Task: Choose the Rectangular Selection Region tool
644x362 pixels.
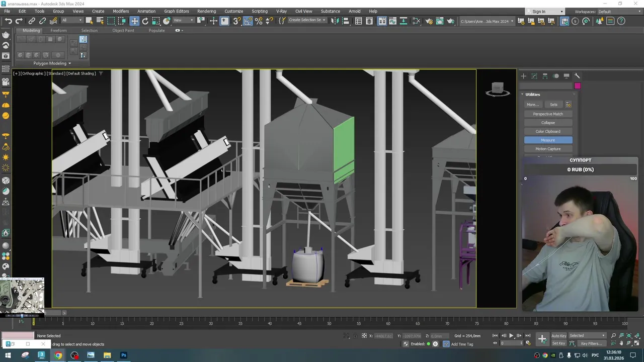Action: point(111,21)
